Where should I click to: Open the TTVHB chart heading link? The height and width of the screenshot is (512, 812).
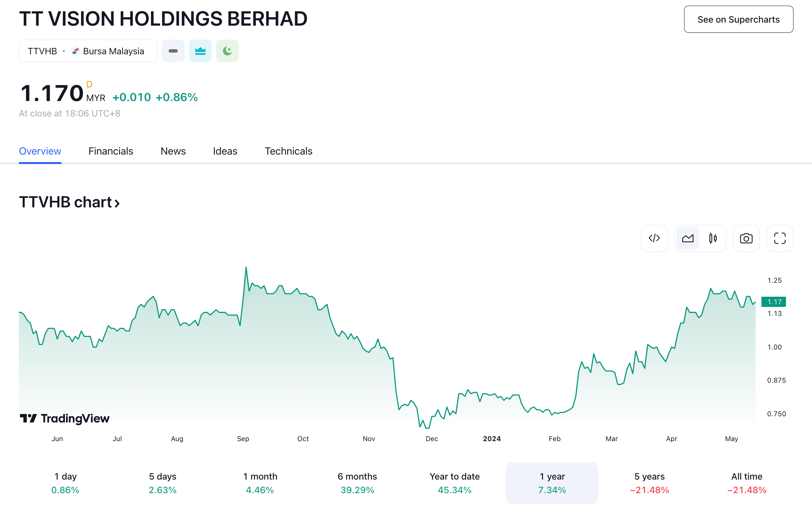click(69, 202)
